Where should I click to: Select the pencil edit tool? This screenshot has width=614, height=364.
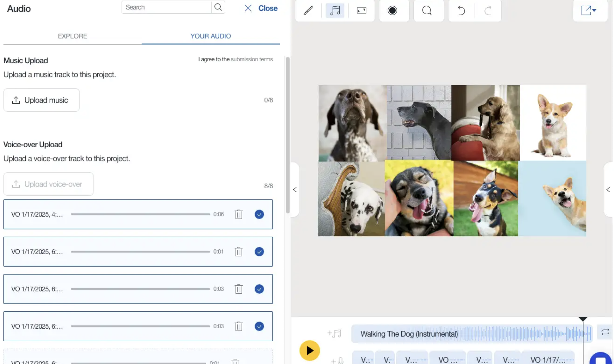[308, 11]
